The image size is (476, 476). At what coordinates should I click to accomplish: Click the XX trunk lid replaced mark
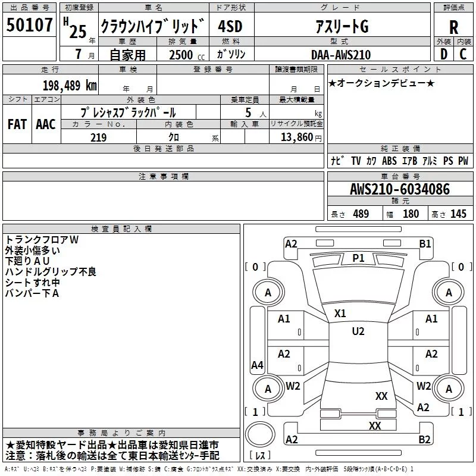tap(381, 396)
